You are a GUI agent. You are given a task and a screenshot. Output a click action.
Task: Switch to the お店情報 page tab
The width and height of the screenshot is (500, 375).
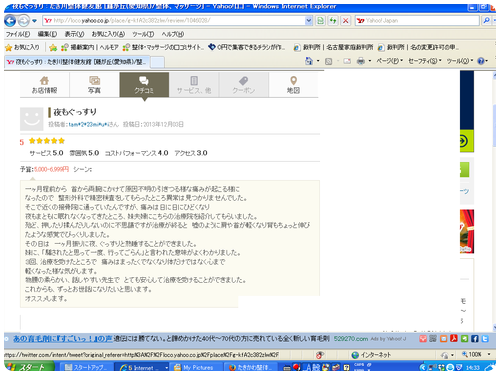pyautogui.click(x=44, y=85)
